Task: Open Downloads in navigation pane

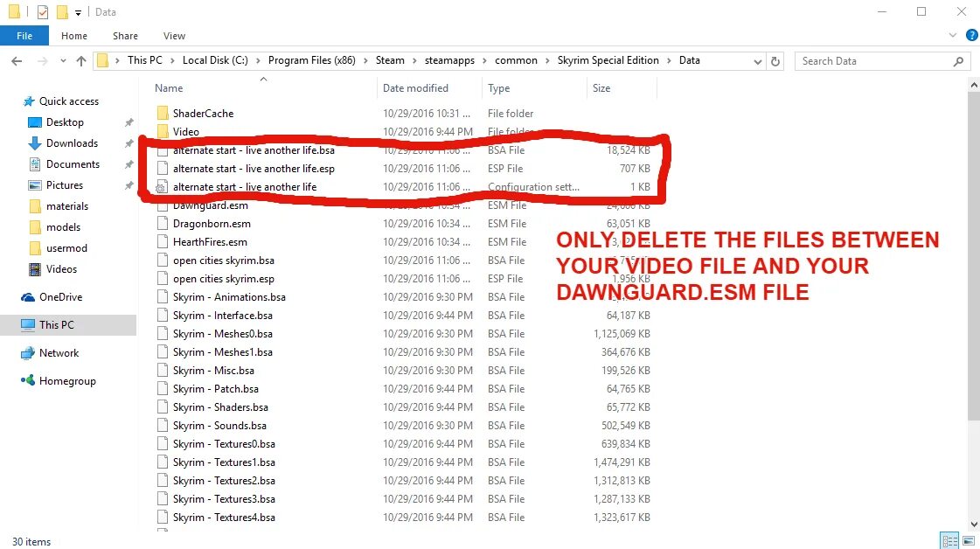Action: click(72, 143)
